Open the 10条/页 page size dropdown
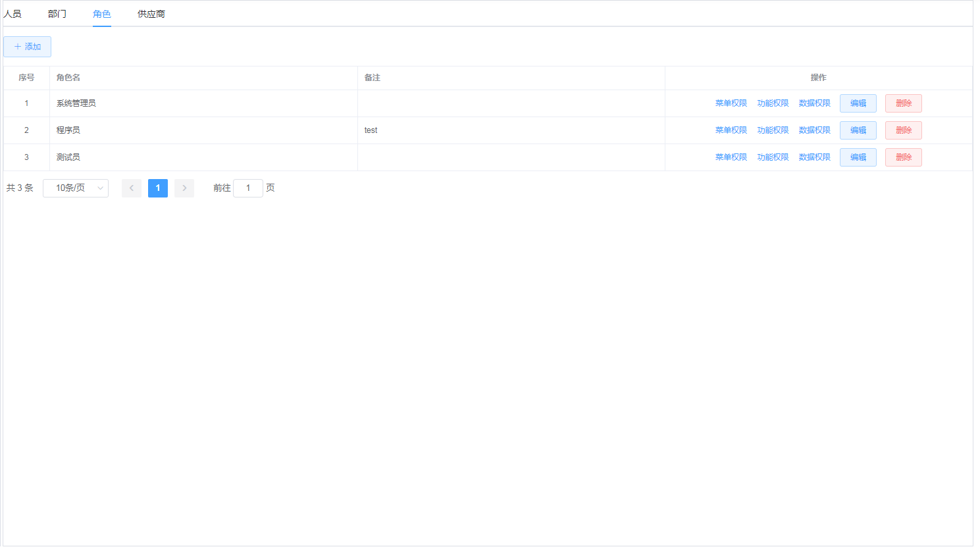980x551 pixels. click(x=76, y=188)
